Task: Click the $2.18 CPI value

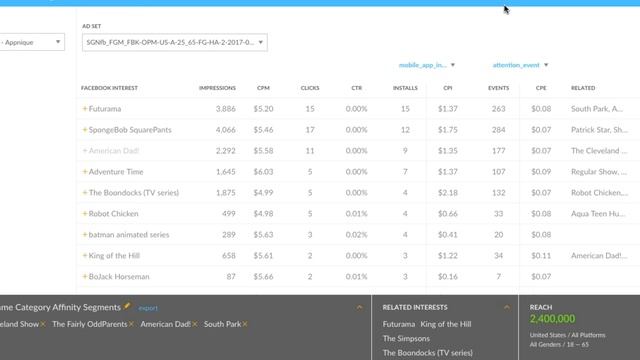Action: click(448, 193)
